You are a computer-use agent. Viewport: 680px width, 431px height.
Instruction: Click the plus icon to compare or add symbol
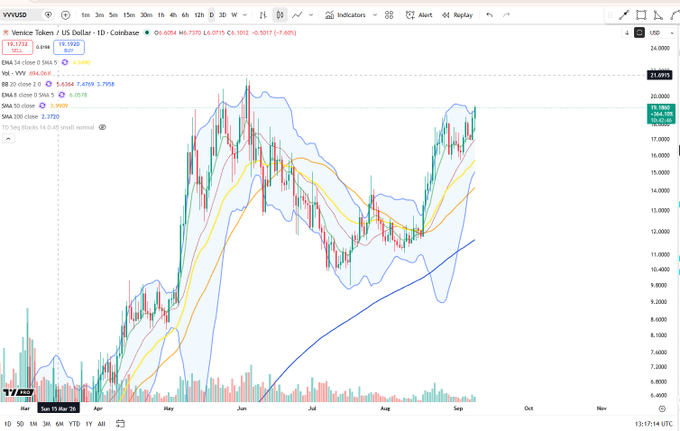65,15
